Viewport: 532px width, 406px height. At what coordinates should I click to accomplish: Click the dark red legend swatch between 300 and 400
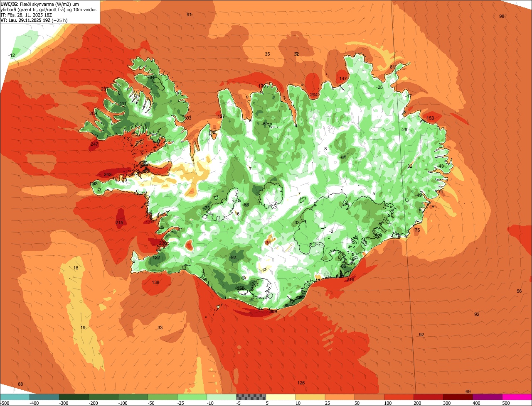[x=458, y=397]
